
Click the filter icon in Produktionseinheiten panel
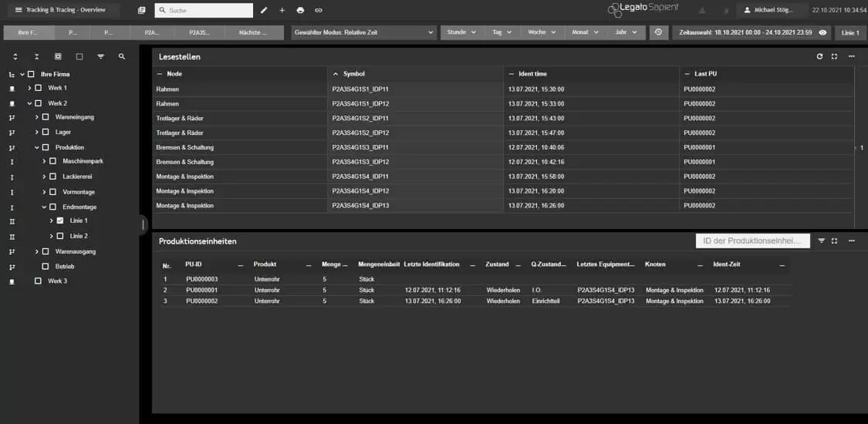(822, 241)
